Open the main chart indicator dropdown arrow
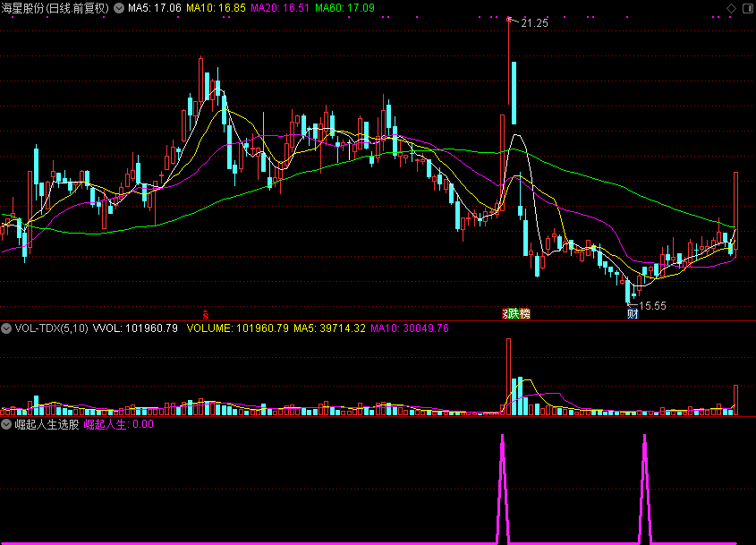Screen dimensions: 756x545 tap(118, 8)
